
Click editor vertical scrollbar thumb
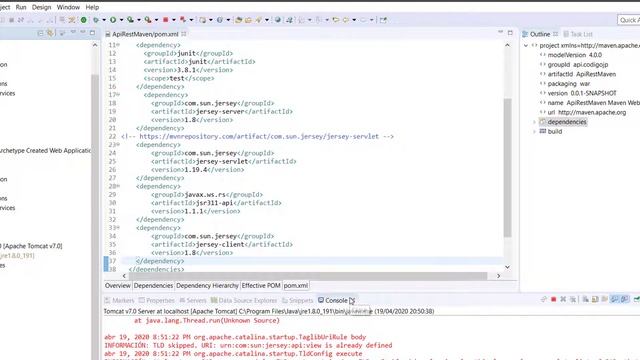(507, 167)
